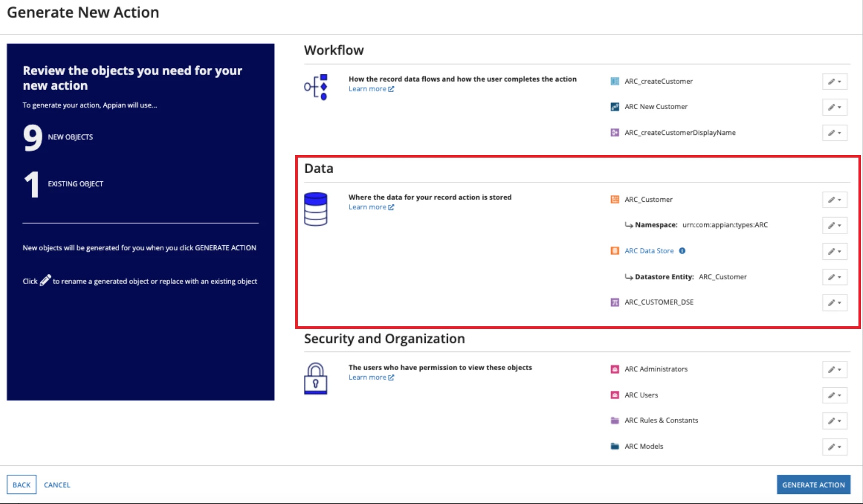Open edit dropdown for ARC Administrators
This screenshot has height=504, width=863.
[835, 370]
